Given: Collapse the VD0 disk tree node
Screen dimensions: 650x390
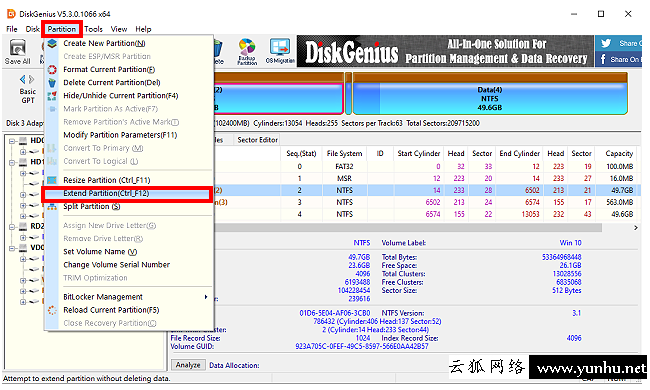Looking at the screenshot, I should [12, 248].
